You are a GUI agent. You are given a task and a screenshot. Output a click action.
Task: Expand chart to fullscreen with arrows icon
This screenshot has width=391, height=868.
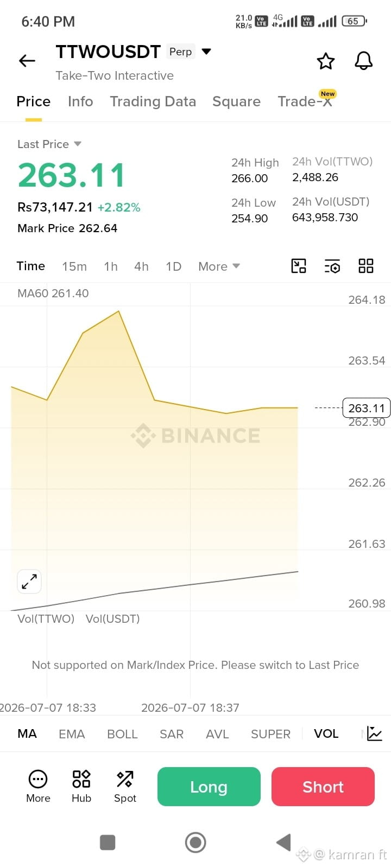[x=29, y=582]
